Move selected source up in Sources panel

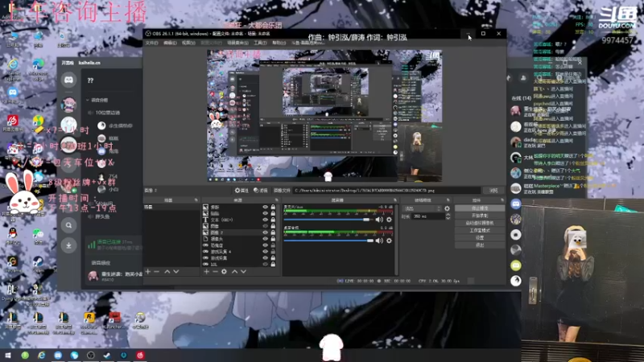[x=234, y=272]
